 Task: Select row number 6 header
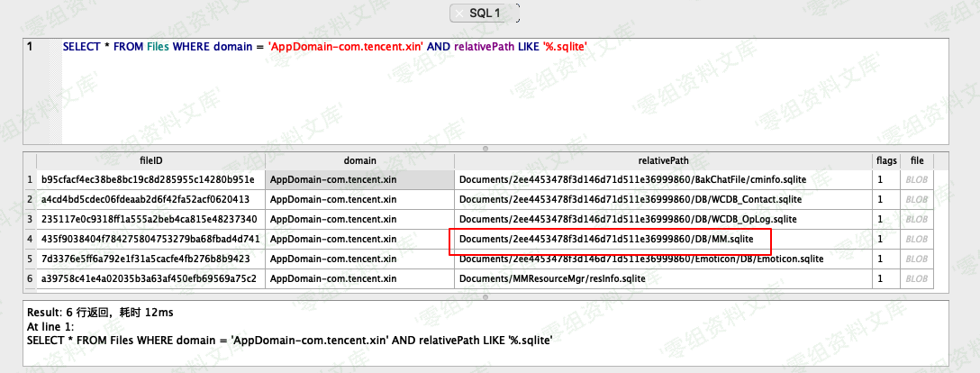[x=31, y=278]
